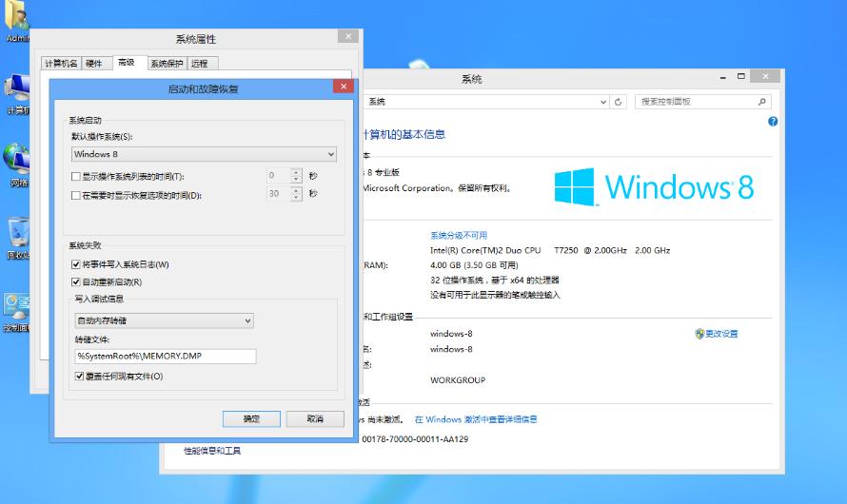The height and width of the screenshot is (504, 847).
Task: Open Windows activation details link
Action: coord(476,419)
